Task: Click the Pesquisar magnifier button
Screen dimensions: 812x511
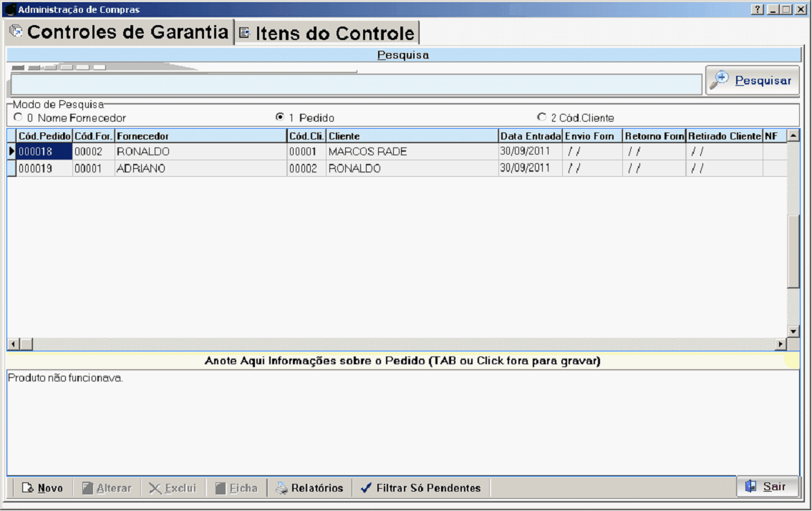Action: [x=753, y=81]
